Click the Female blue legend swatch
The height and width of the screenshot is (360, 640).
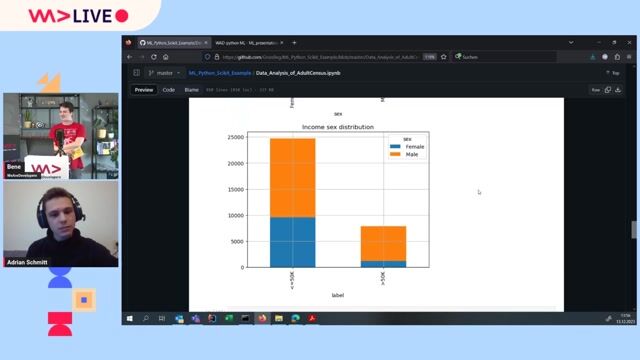coord(395,147)
